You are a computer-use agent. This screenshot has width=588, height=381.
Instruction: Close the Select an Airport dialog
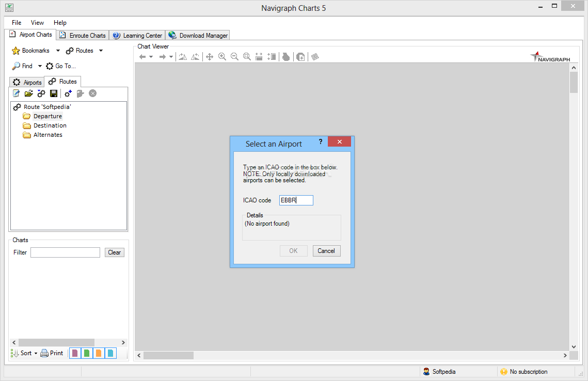339,141
